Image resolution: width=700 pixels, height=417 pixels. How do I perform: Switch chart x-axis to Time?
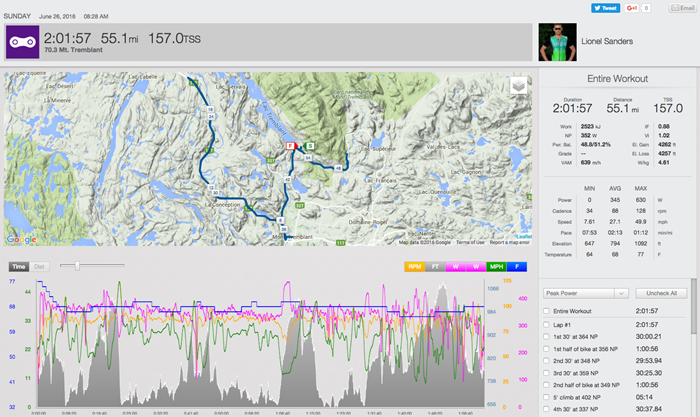[19, 267]
